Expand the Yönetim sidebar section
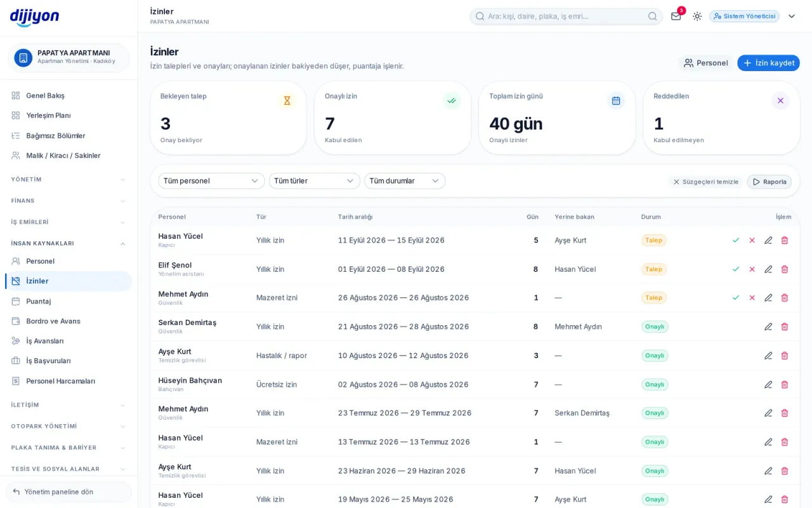The height and width of the screenshot is (508, 812). click(69, 180)
